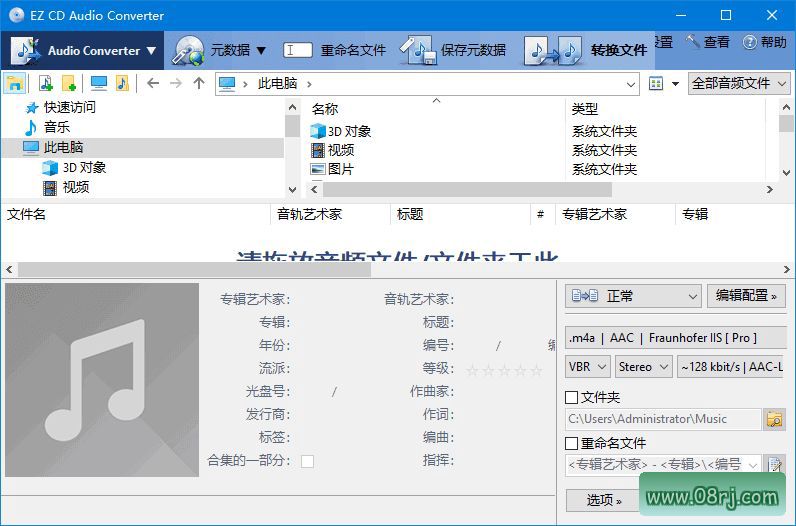Image resolution: width=796 pixels, height=526 pixels.
Task: Select 快速访问 in the folder tree
Action: pyautogui.click(x=70, y=107)
